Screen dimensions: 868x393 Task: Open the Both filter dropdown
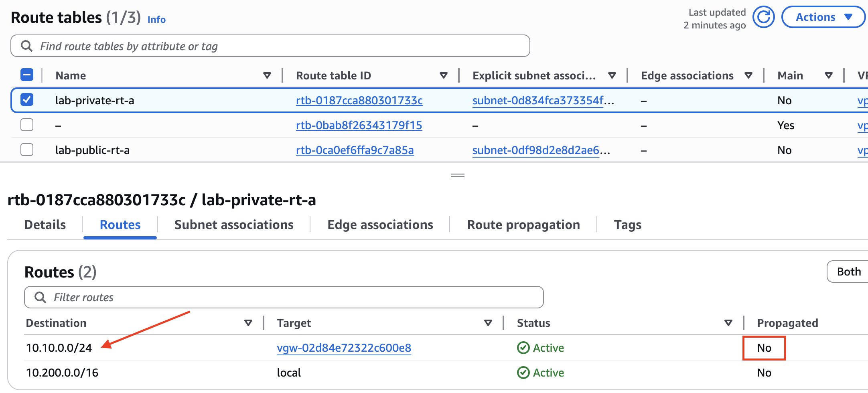tap(848, 271)
